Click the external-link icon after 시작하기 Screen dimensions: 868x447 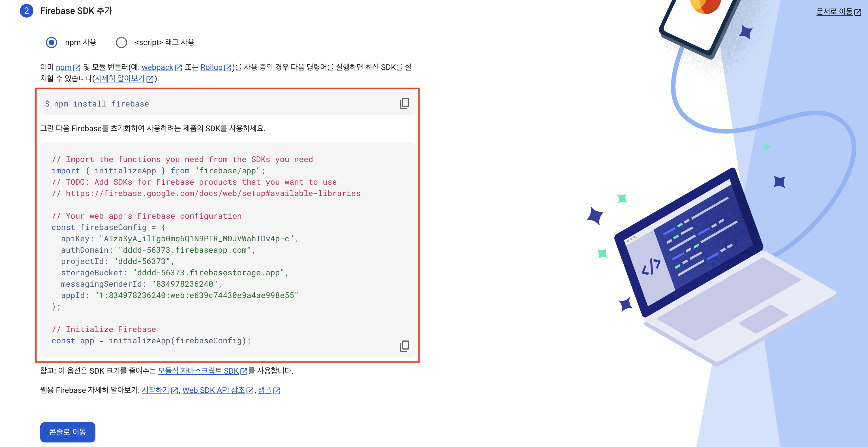[x=174, y=391]
